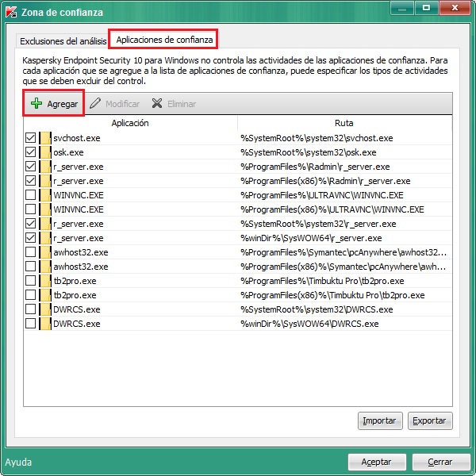
Task: Uncheck the osk.exe checkbox
Action: pos(31,152)
